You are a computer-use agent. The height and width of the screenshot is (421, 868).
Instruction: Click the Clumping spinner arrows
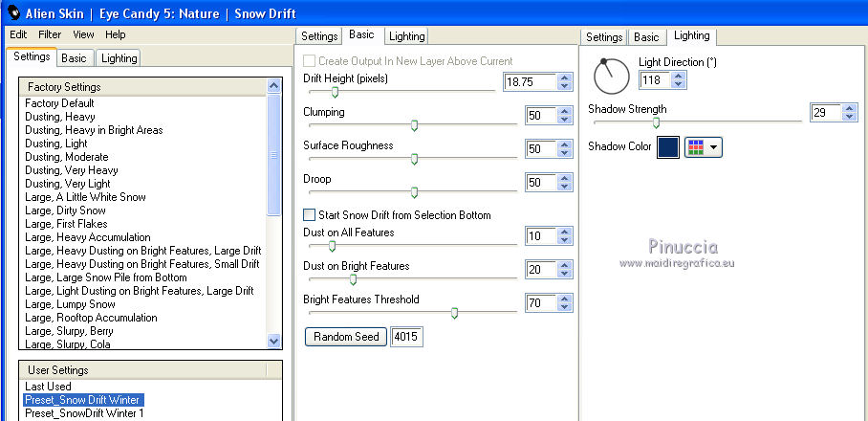click(x=565, y=115)
